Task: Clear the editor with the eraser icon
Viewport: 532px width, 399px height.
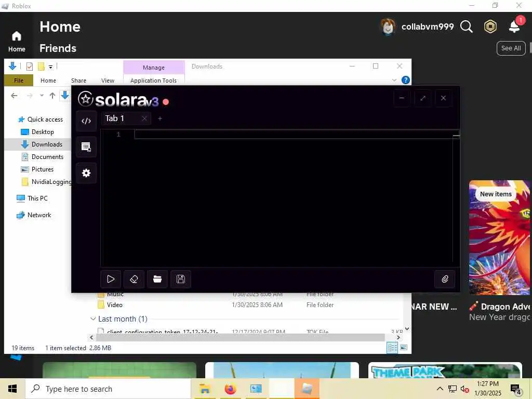Action: click(x=134, y=279)
